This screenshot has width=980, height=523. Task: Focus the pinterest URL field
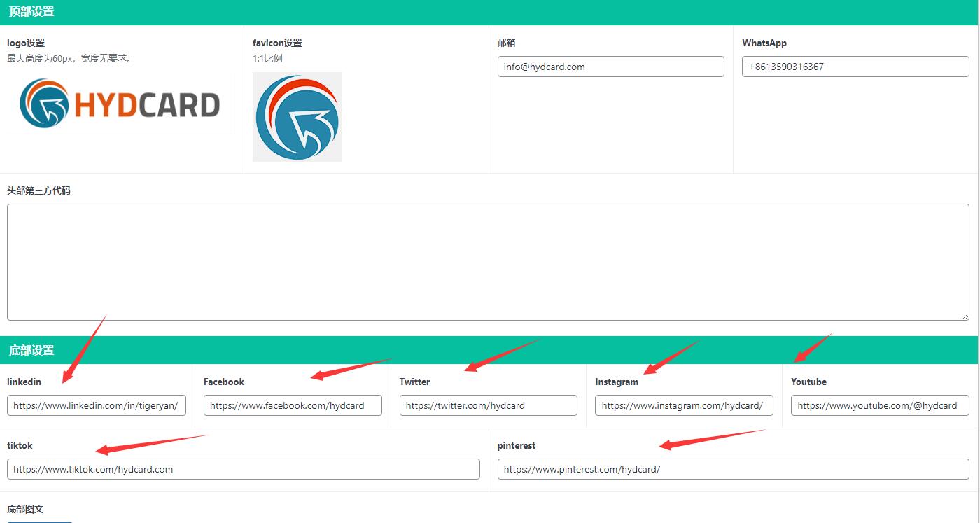pos(734,469)
